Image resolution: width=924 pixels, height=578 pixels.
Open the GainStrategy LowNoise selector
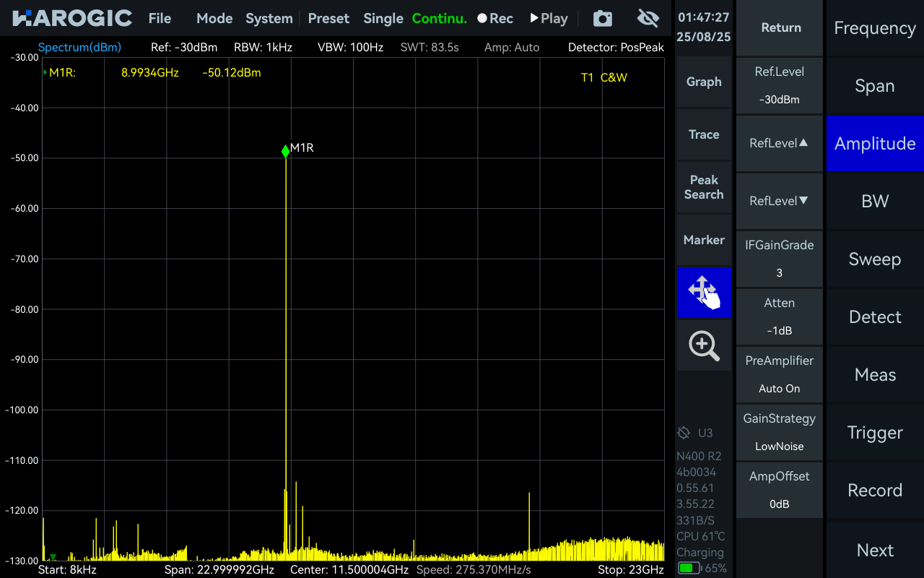click(x=780, y=432)
